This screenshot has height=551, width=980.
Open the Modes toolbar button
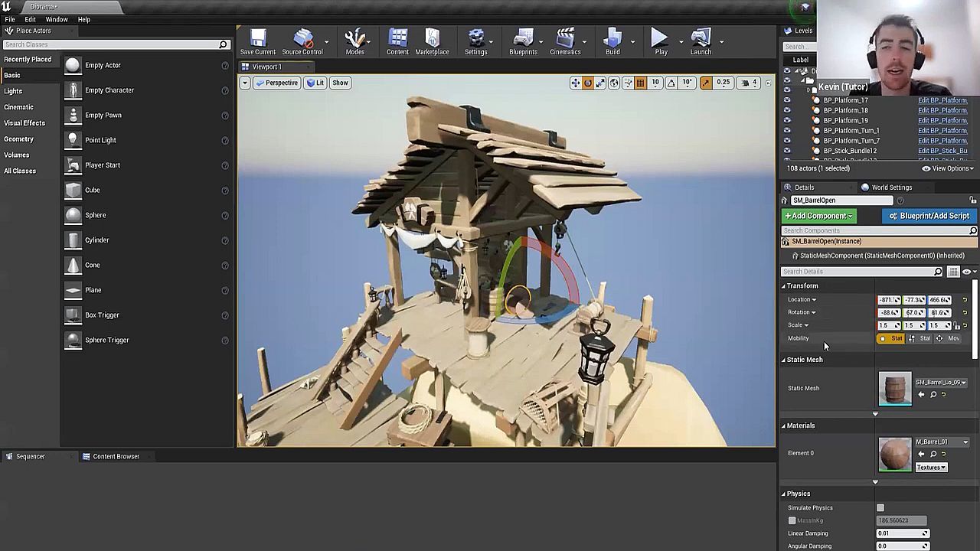[x=354, y=42]
